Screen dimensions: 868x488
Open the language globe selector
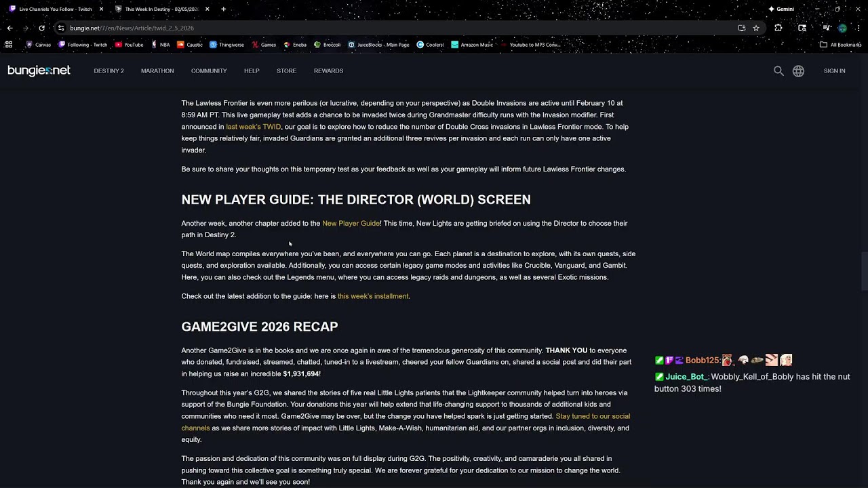pyautogui.click(x=798, y=70)
